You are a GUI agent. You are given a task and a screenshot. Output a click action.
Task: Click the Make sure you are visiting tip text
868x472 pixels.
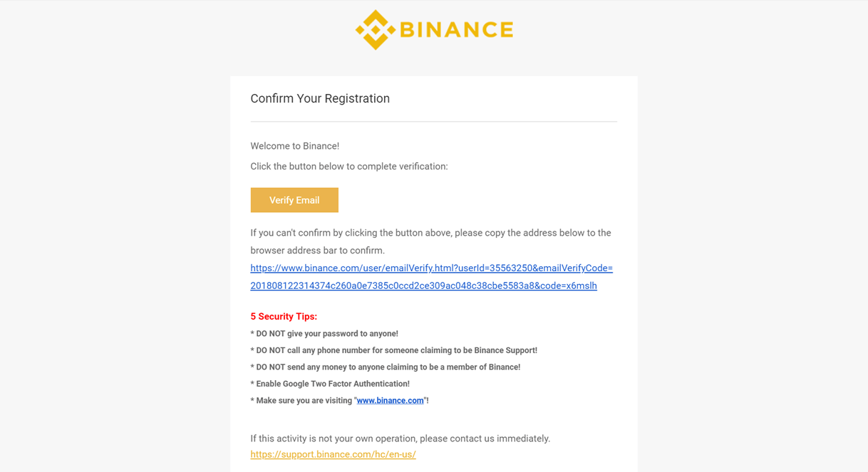[x=339, y=401]
